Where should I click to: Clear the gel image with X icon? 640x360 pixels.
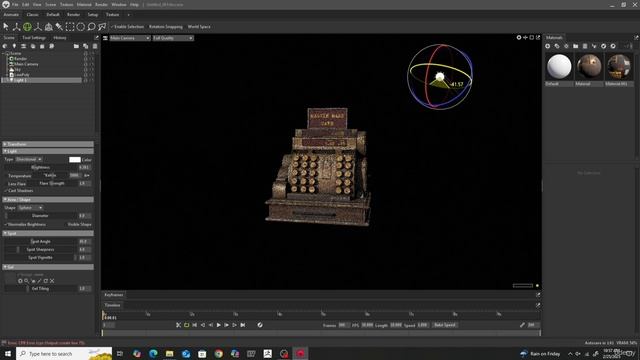52,281
